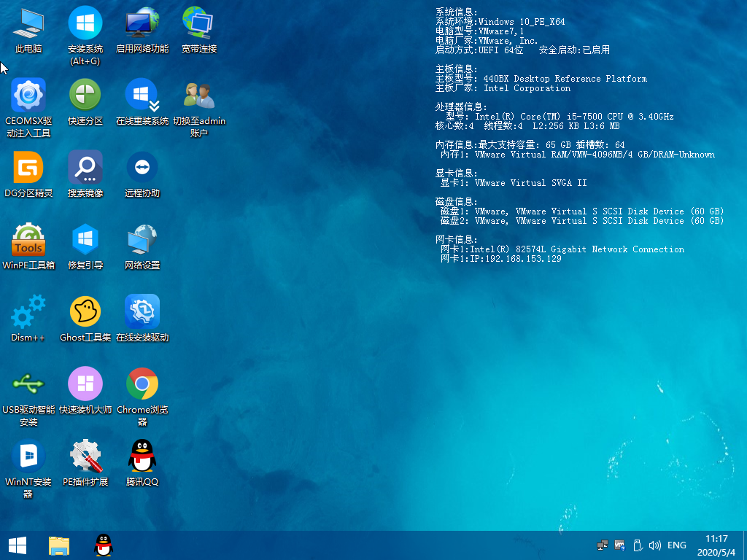Open the network status tray icon

point(602,545)
